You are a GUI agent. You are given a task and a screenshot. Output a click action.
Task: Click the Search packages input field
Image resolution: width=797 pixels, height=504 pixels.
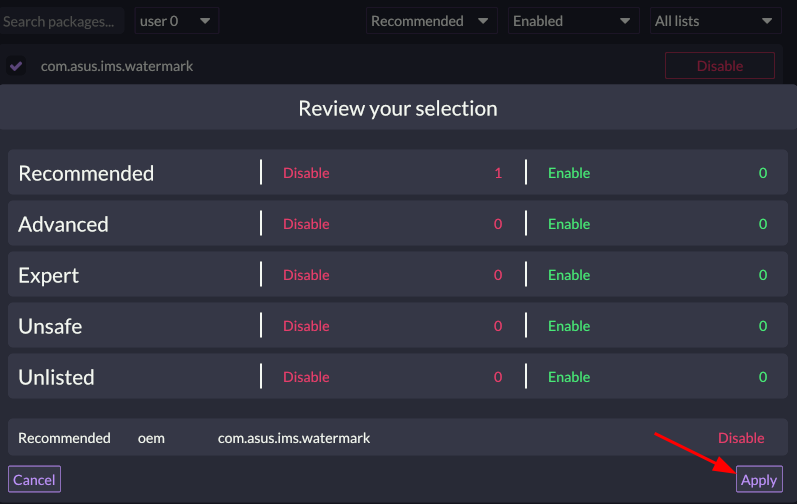(61, 20)
